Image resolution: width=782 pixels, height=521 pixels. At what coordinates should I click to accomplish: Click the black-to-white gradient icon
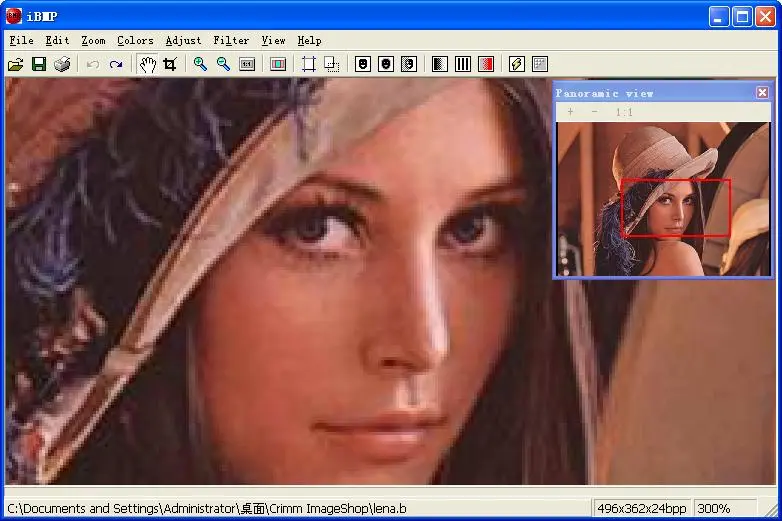tap(439, 64)
